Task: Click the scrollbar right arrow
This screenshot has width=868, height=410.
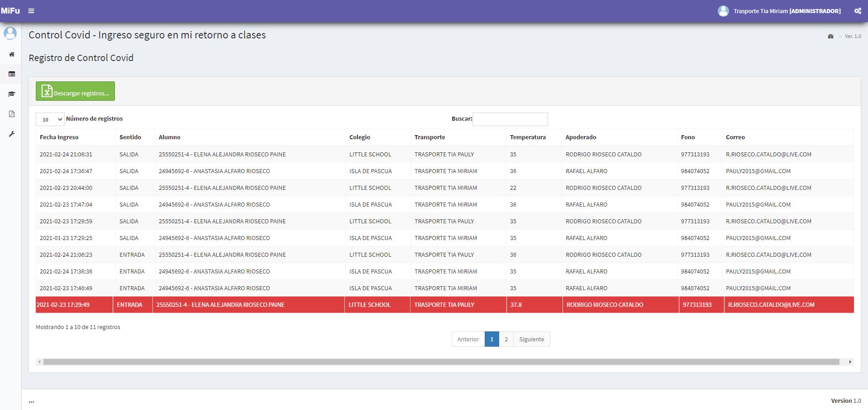Action: click(x=850, y=362)
